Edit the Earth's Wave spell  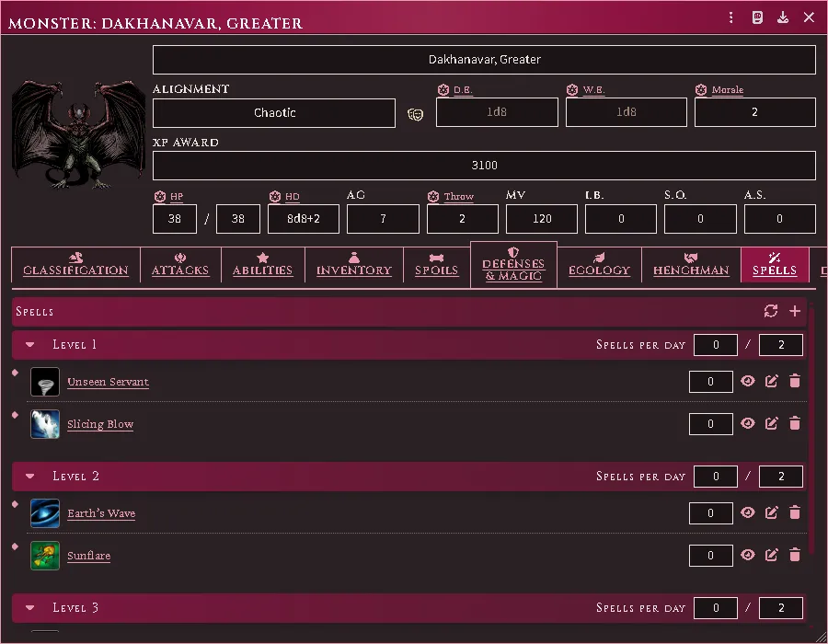coord(772,512)
